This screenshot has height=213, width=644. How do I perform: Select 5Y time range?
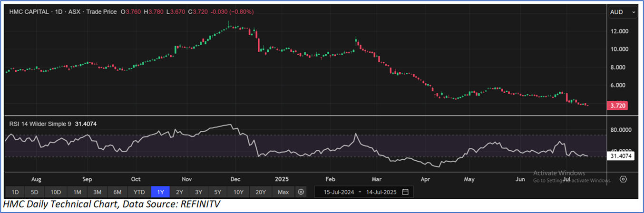(x=217, y=192)
